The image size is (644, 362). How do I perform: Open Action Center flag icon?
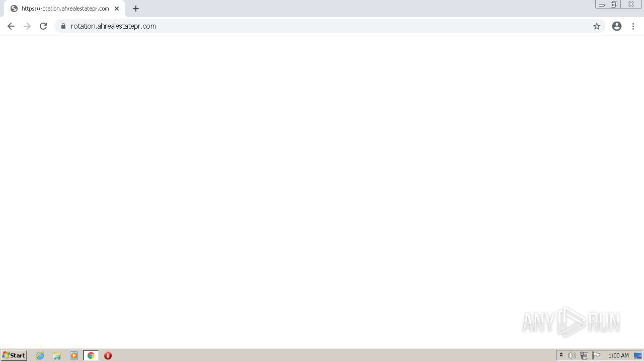(x=596, y=355)
